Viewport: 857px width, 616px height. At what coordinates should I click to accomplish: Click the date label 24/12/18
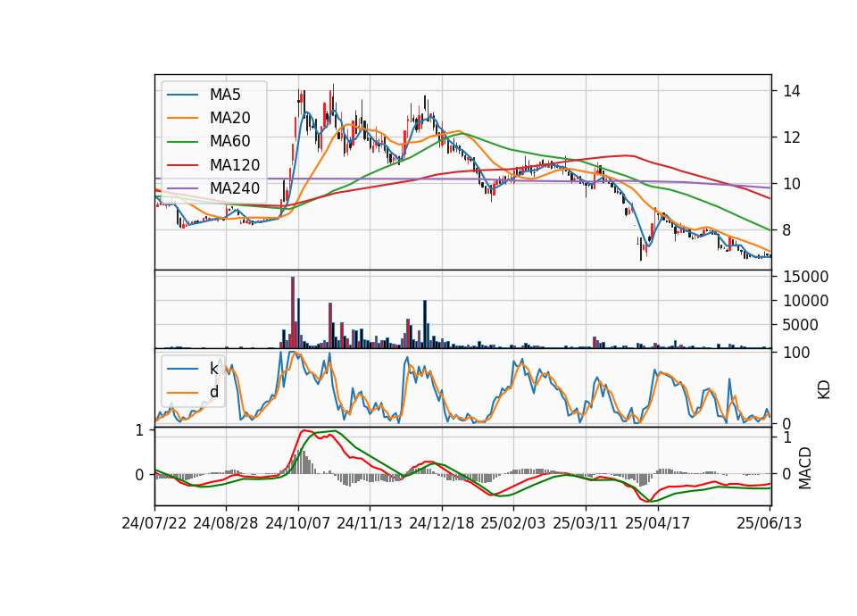pos(442,523)
